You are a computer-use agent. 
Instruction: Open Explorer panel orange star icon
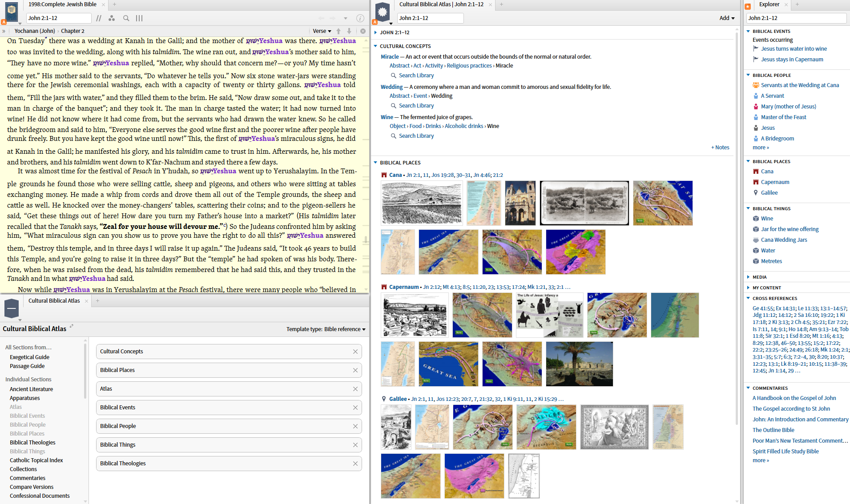pyautogui.click(x=748, y=6)
